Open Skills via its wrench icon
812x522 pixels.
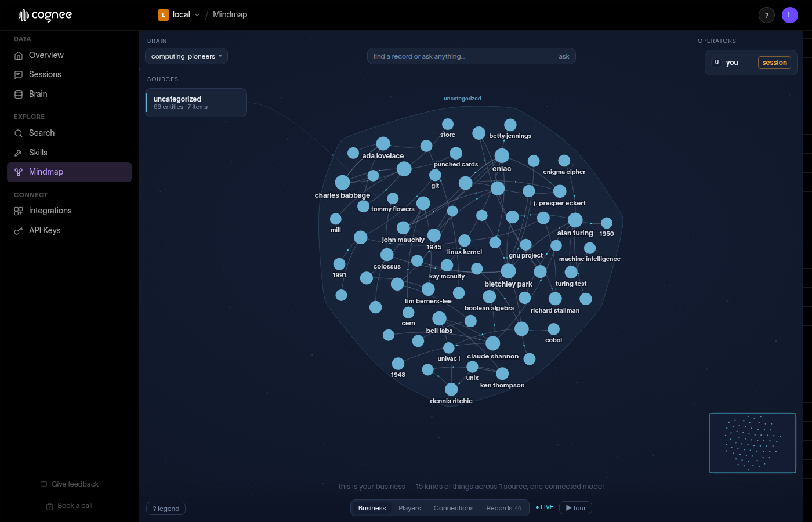click(x=19, y=153)
